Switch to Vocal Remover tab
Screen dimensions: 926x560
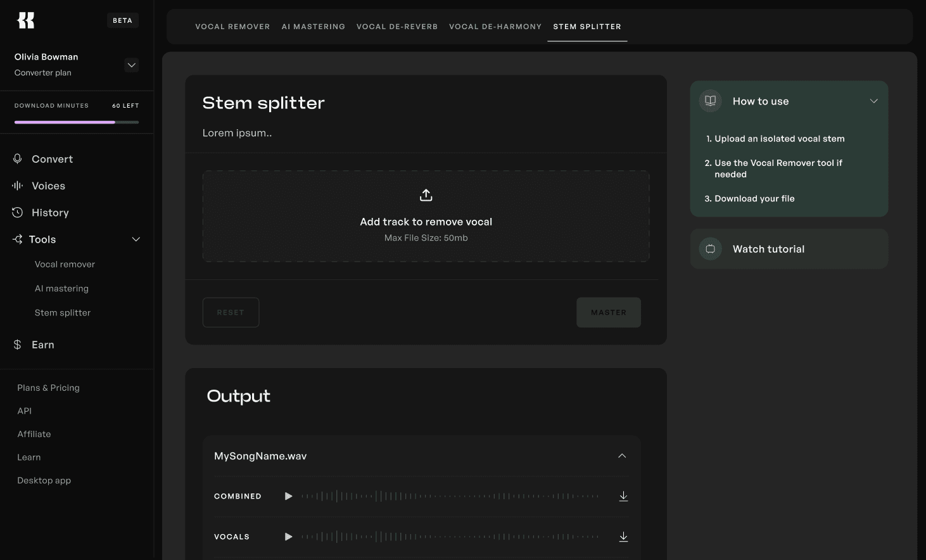click(x=232, y=27)
